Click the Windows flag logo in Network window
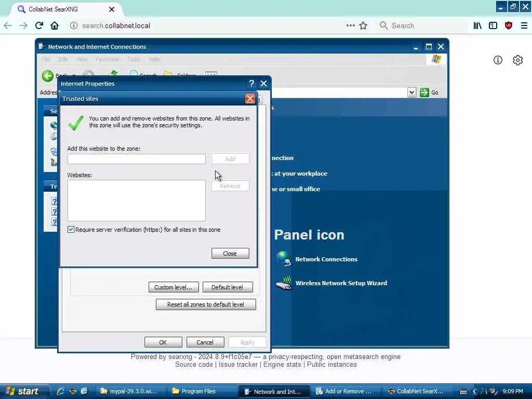This screenshot has width=532, height=399. [x=436, y=59]
